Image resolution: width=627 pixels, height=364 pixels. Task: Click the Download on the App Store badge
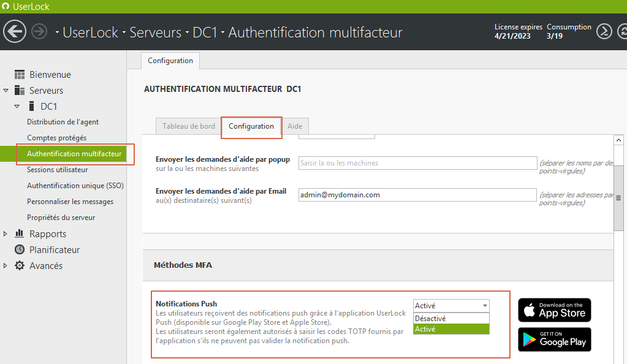pos(555,310)
